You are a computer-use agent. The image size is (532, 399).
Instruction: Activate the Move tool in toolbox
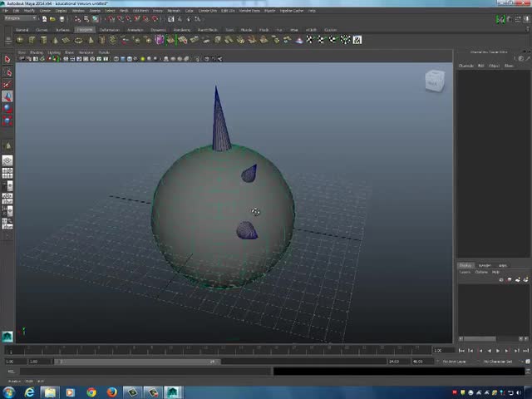(x=7, y=96)
